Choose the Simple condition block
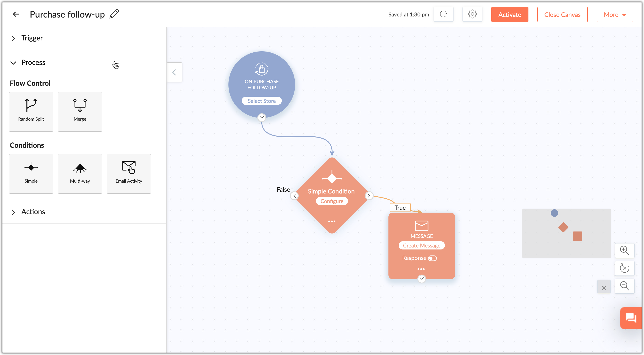Image resolution: width=644 pixels, height=355 pixels. [x=31, y=174]
